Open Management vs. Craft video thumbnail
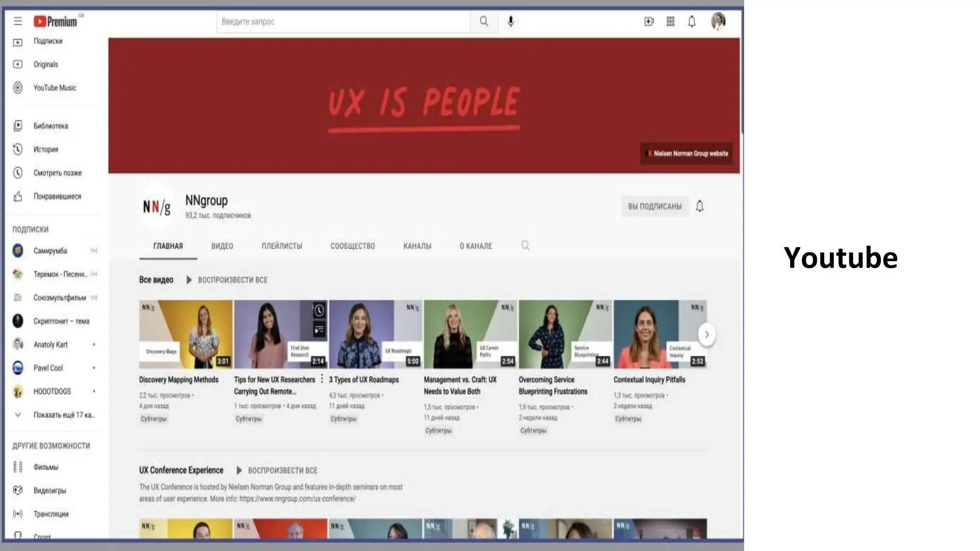The image size is (980, 551). click(x=470, y=334)
